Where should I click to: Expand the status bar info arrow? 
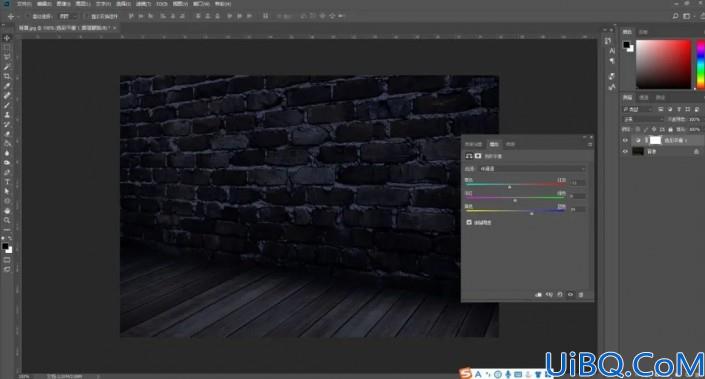tap(98, 376)
